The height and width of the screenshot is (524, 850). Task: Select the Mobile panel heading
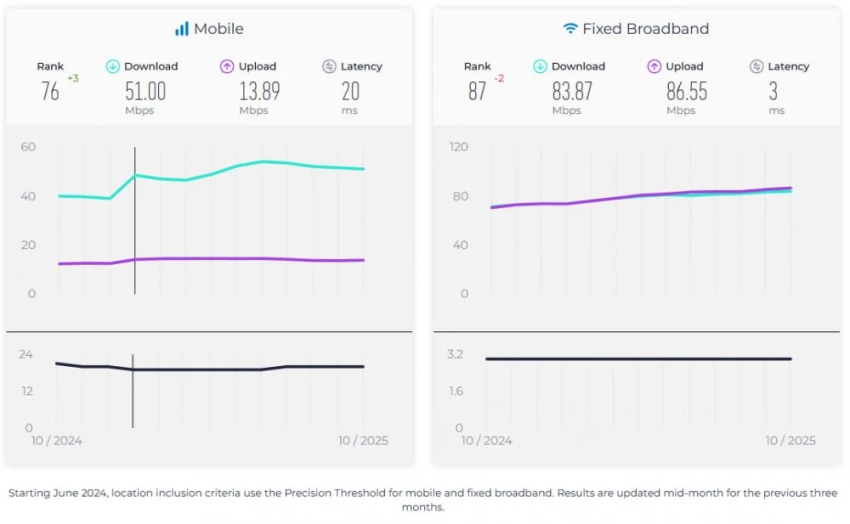tap(218, 29)
